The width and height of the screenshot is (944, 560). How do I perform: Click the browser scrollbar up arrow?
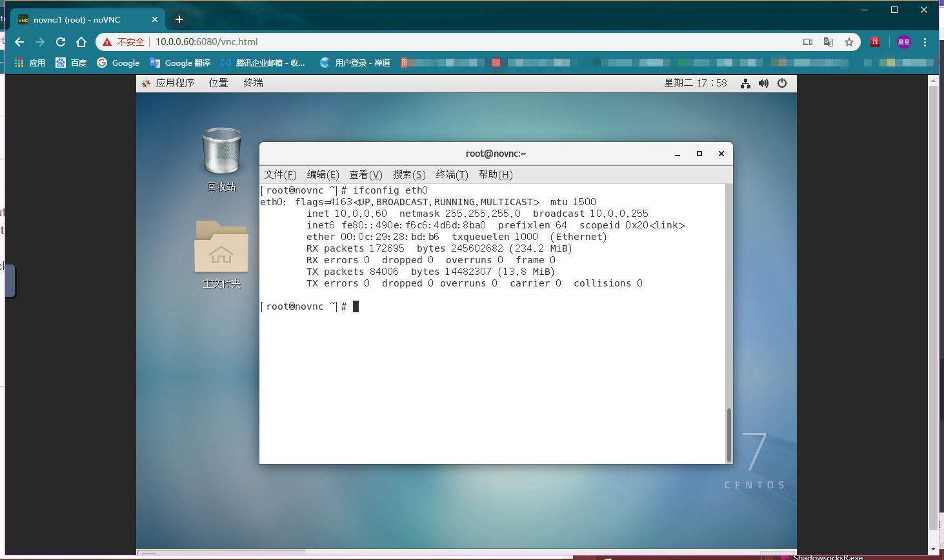point(933,80)
